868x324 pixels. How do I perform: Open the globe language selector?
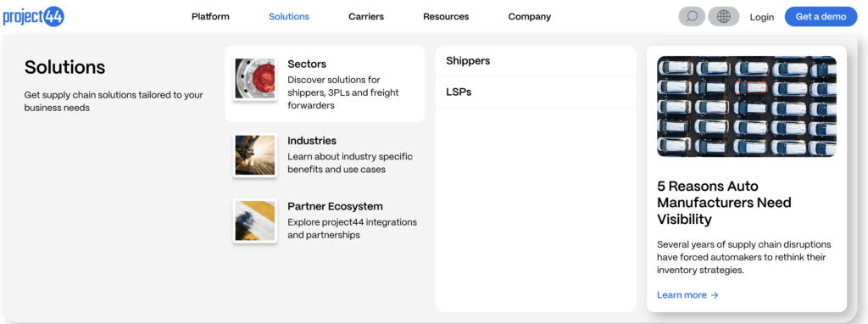pos(724,17)
